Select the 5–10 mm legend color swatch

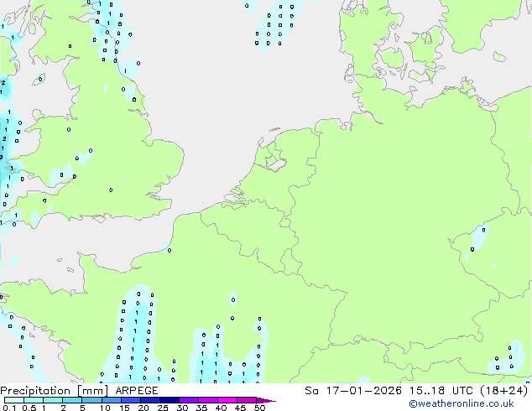pyautogui.click(x=91, y=400)
